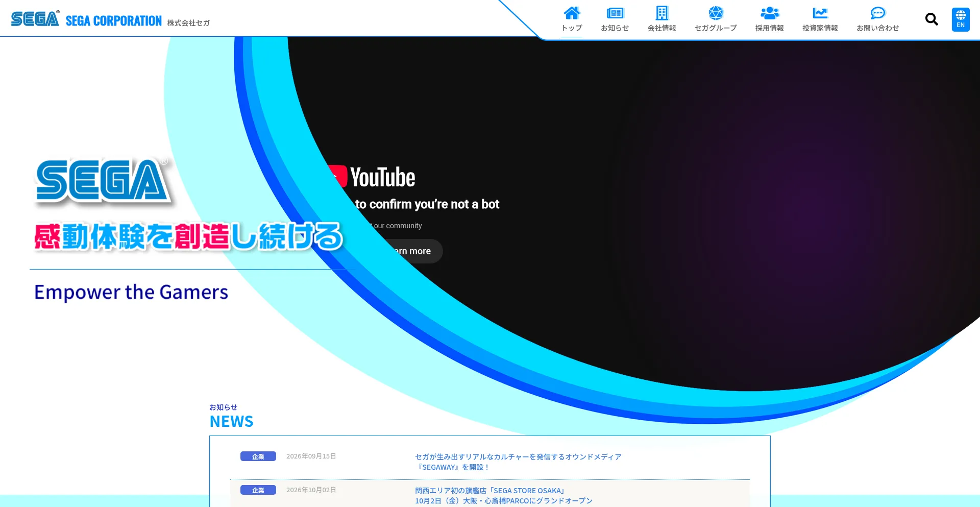The height and width of the screenshot is (507, 980).
Task: Click the people icon above 採用情報
Action: point(770,13)
